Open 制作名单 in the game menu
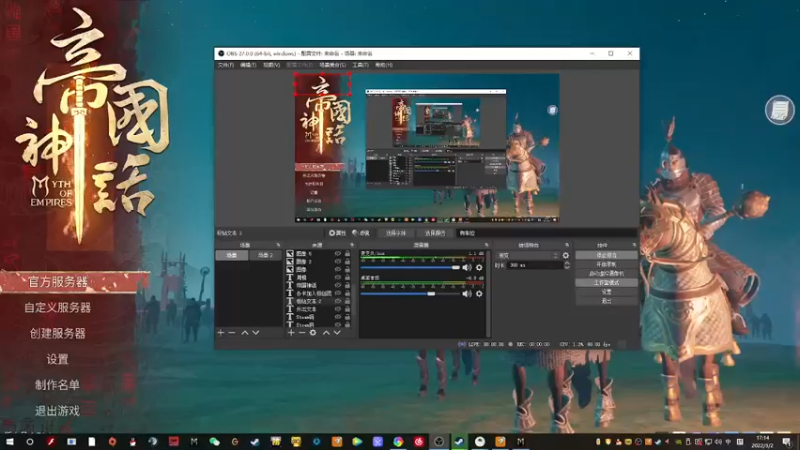The image size is (800, 450). [x=57, y=385]
